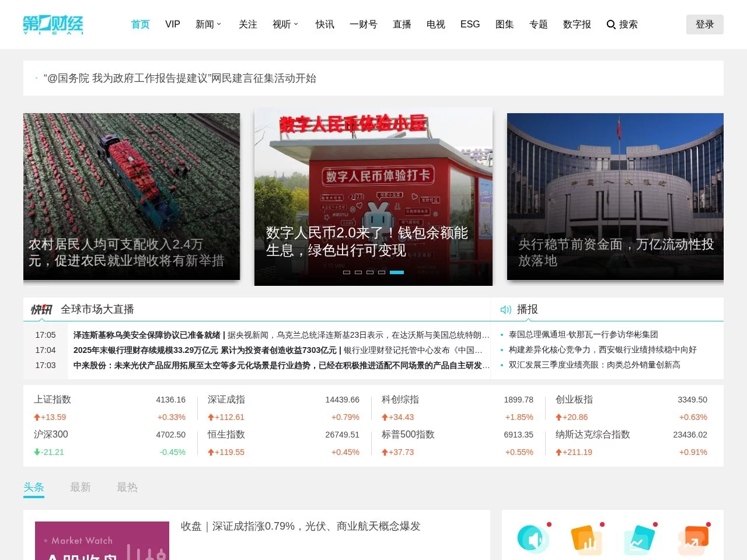The height and width of the screenshot is (560, 747).
Task: Click the 播报 speaker icon
Action: [505, 310]
